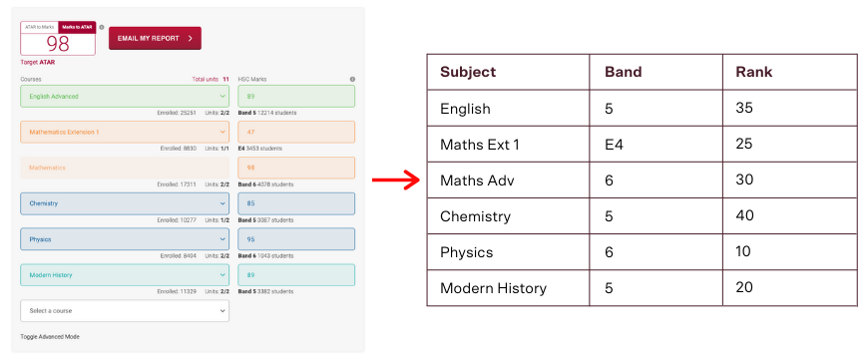Click Chemistry HSC mark field 85
The image size is (868, 359).
click(296, 203)
